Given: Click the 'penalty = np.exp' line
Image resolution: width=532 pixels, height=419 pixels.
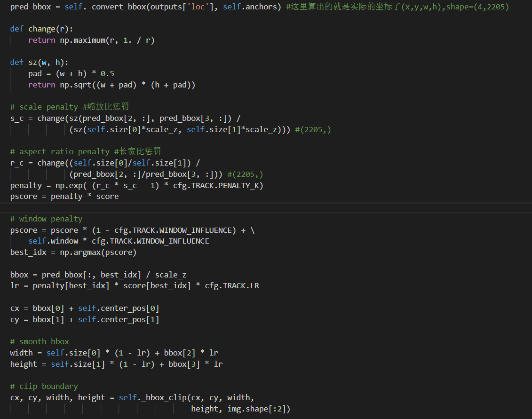Looking at the screenshot, I should click(137, 186).
